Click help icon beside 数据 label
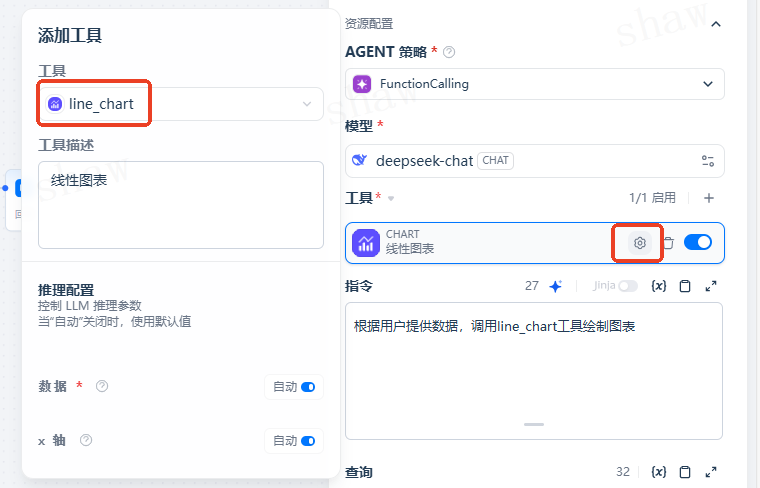Screen dimensions: 760x488 102,386
